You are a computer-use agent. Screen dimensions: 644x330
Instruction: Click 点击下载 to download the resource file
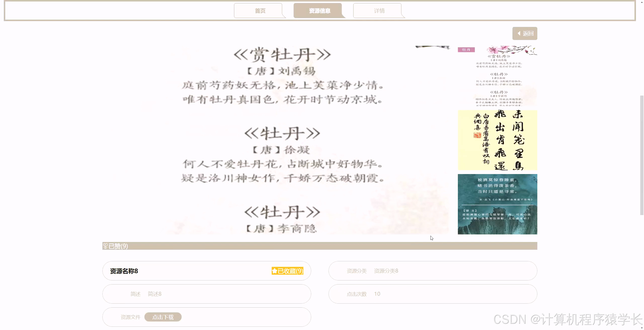pyautogui.click(x=163, y=317)
